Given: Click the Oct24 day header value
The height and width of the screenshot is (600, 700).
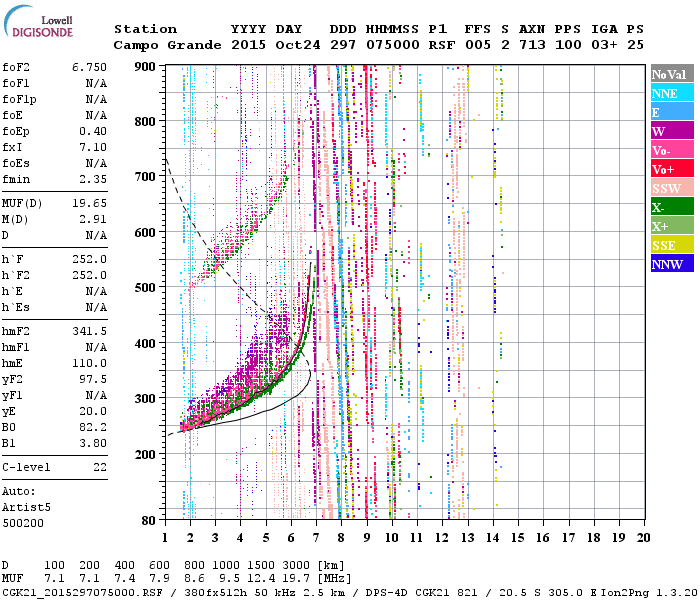Looking at the screenshot, I should tap(297, 45).
